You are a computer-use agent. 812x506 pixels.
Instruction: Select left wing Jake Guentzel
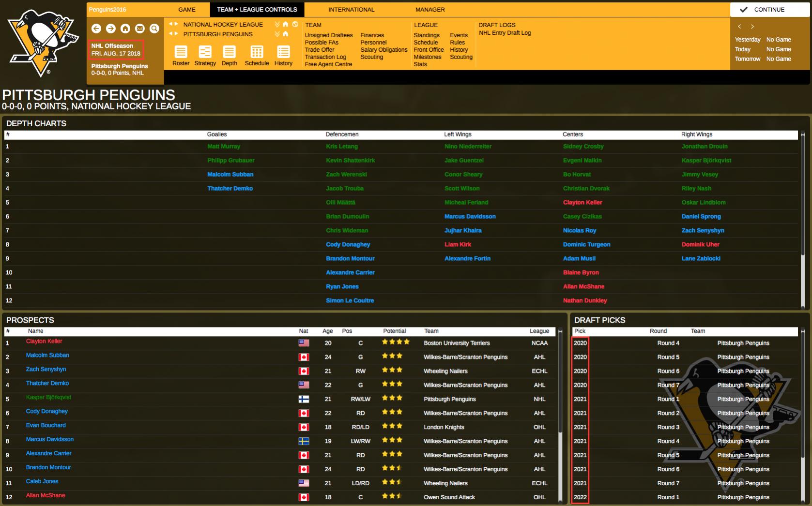point(464,161)
